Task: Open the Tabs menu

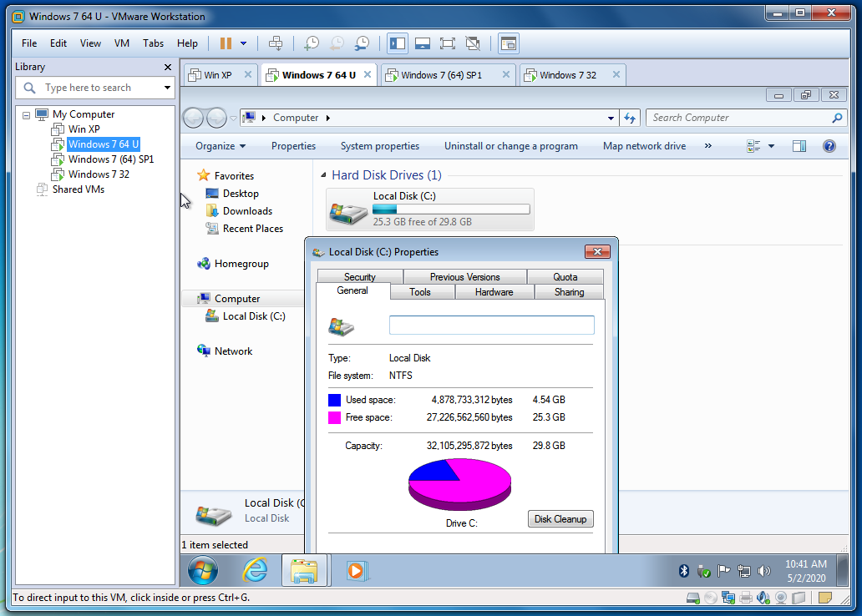Action: click(x=153, y=43)
